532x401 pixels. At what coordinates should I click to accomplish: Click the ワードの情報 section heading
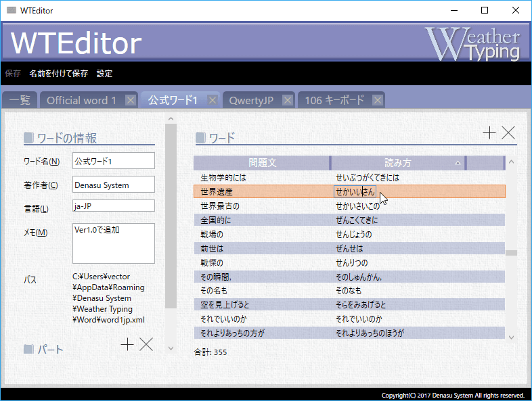[x=67, y=138]
